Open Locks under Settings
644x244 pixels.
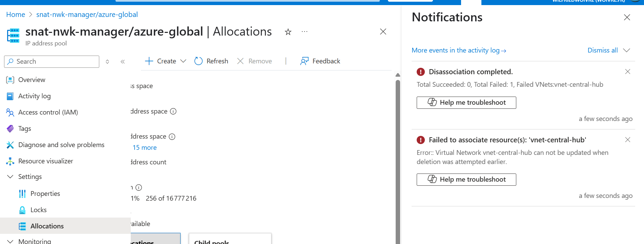point(38,210)
